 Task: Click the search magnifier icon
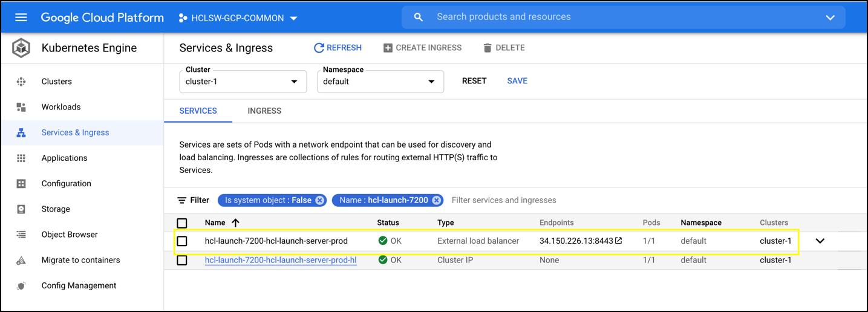pos(419,17)
